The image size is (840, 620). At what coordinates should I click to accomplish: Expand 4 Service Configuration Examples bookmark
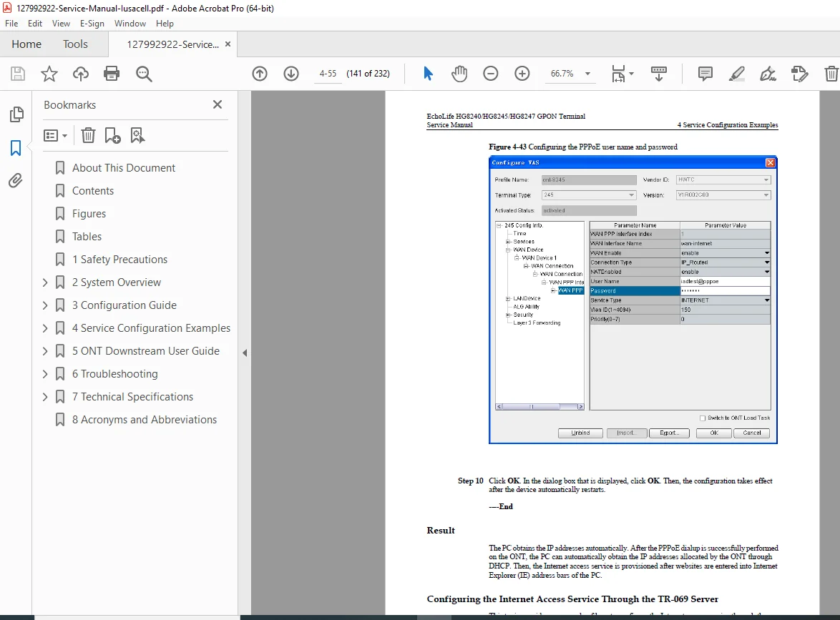click(x=45, y=328)
